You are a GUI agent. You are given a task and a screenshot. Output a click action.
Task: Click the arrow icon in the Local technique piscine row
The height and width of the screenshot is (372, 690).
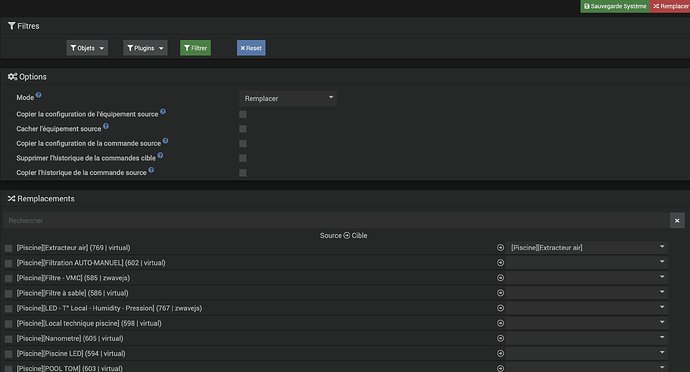pos(500,323)
